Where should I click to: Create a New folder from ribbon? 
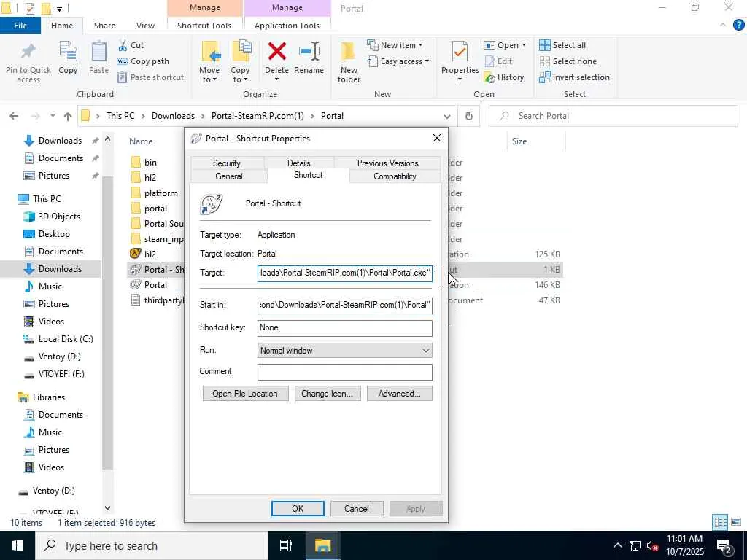[x=349, y=62]
